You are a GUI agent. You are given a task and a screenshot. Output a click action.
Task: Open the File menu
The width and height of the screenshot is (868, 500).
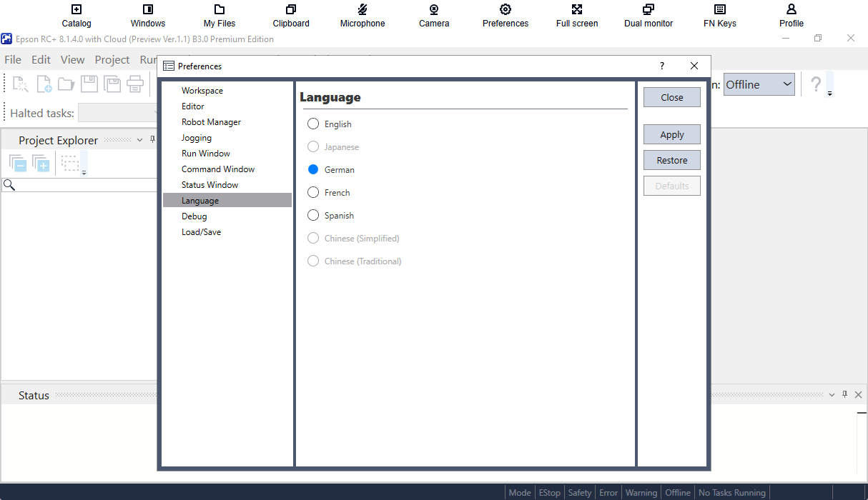coord(13,60)
